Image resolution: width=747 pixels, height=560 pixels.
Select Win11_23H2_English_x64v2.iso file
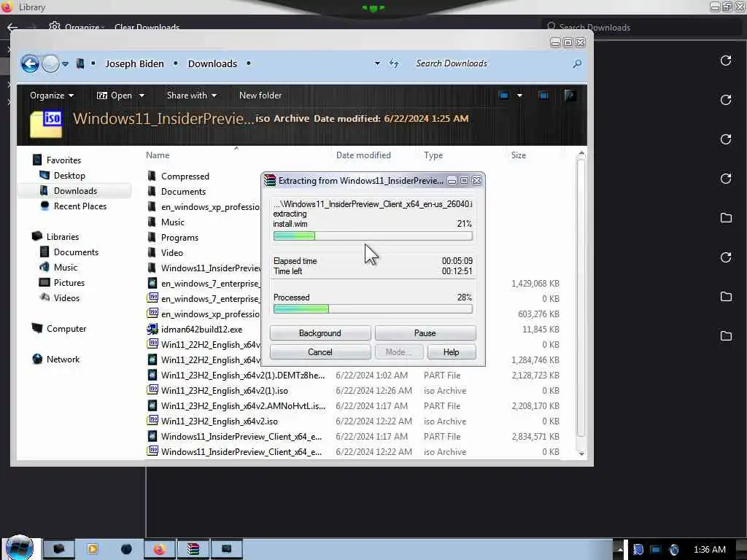219,421
